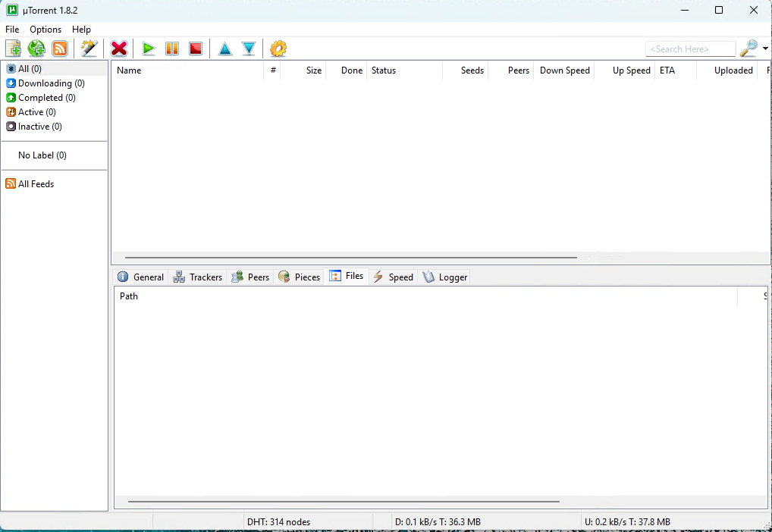Close the µTorrent window
Viewport: 772px width, 532px height.
click(754, 11)
